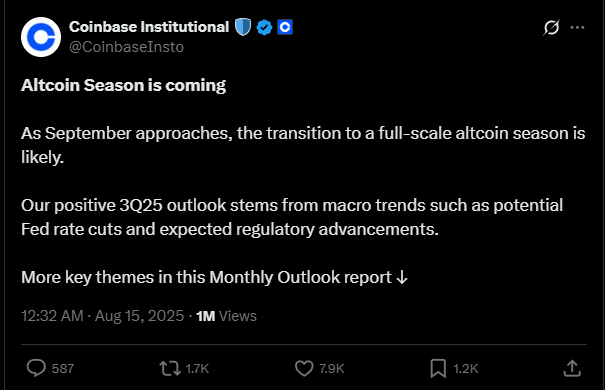Open the 12:32 AM Aug 15, 2025 timestamp

[x=103, y=316]
